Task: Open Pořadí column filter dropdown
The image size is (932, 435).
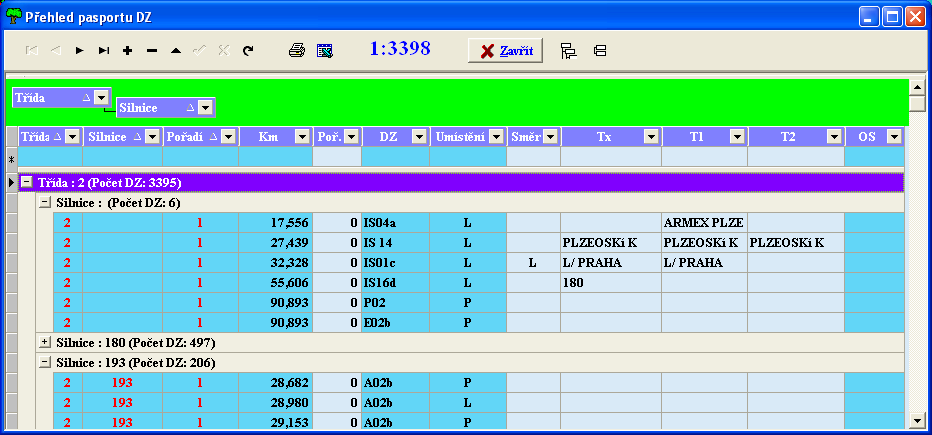Action: click(229, 137)
